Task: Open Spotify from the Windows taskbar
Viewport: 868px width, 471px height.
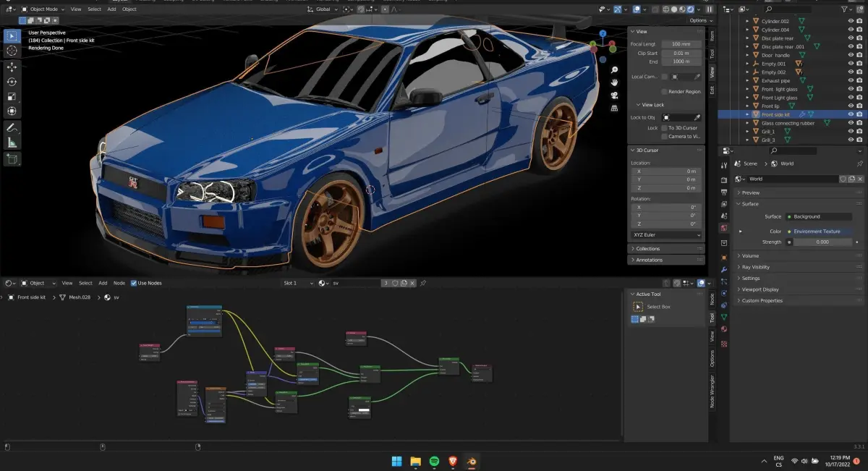Action: click(434, 461)
